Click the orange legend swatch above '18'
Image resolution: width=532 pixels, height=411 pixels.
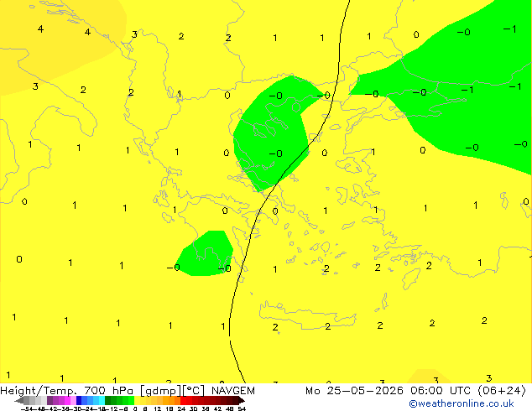point(172,400)
